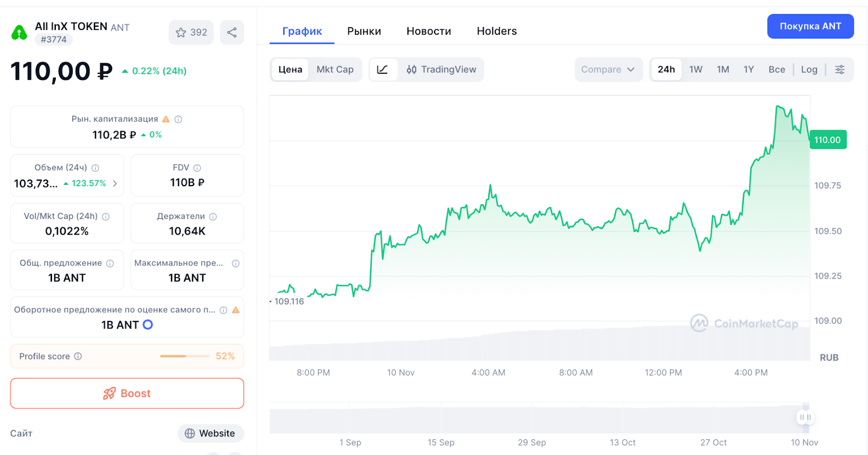Click the 27 Oct label on mini timeline
Screen dimensions: 868x455
[x=713, y=443]
